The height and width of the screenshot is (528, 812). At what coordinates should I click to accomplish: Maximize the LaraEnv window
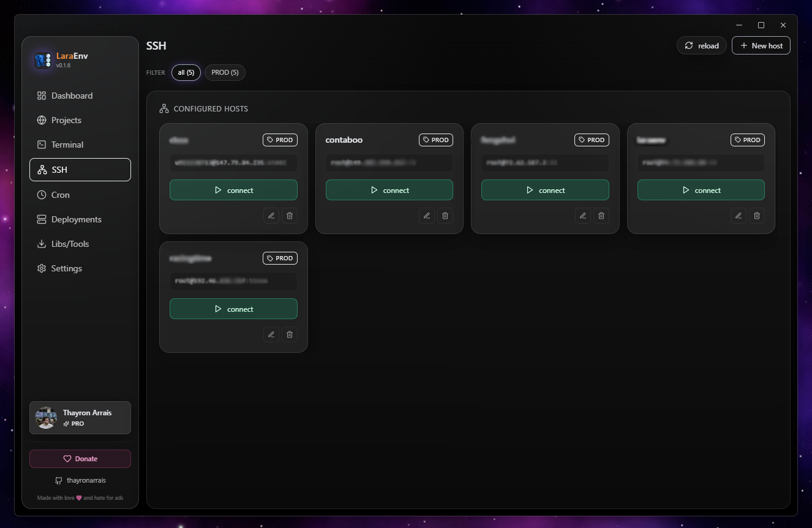(x=761, y=25)
